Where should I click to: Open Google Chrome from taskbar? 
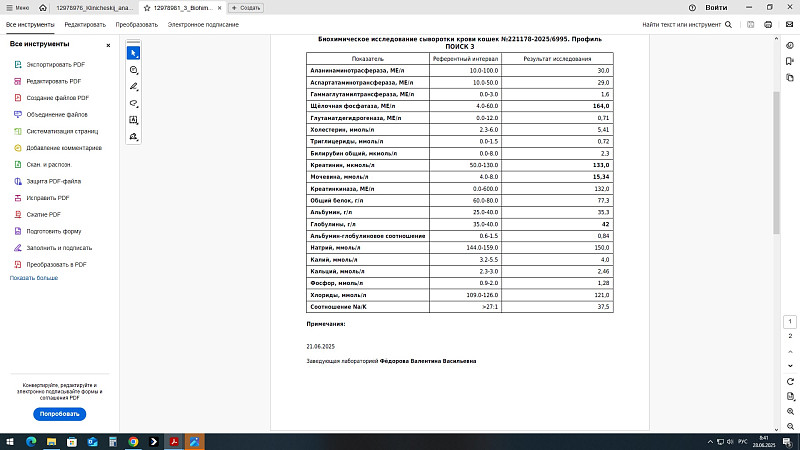133,441
